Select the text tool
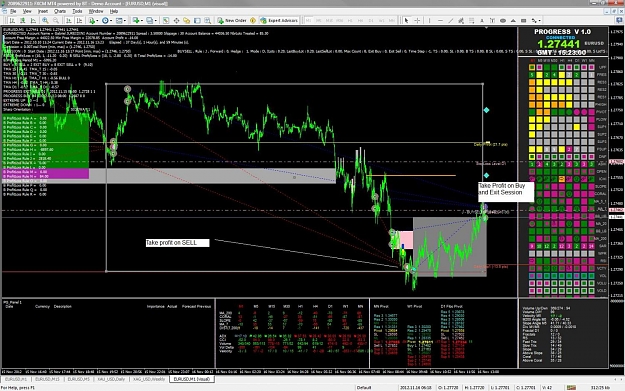Image resolution: width=625 pixels, height=391 pixels. tap(482, 20)
